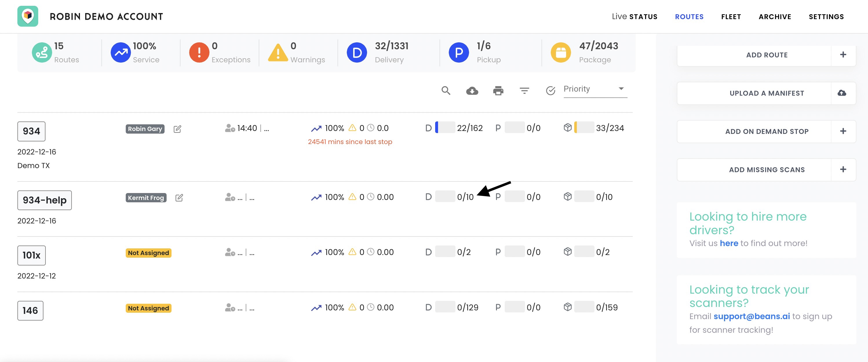
Task: Click plus icon next to Add On Demand Stop
Action: click(843, 131)
